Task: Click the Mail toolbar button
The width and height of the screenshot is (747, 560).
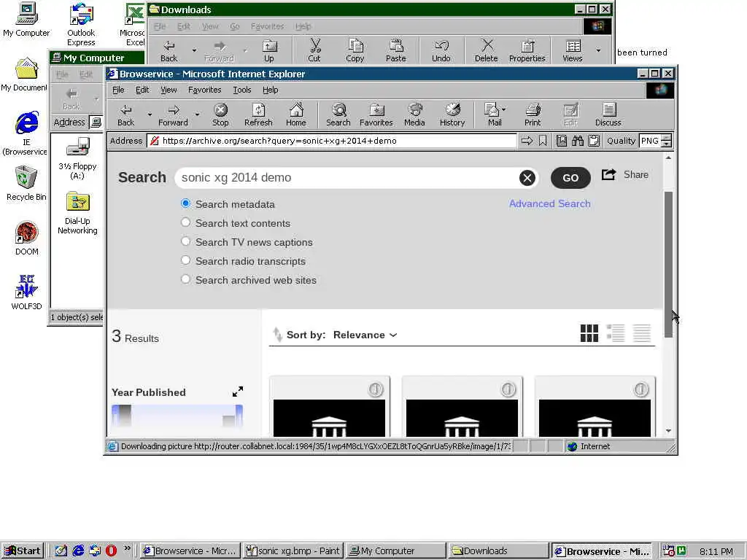Action: coord(492,114)
